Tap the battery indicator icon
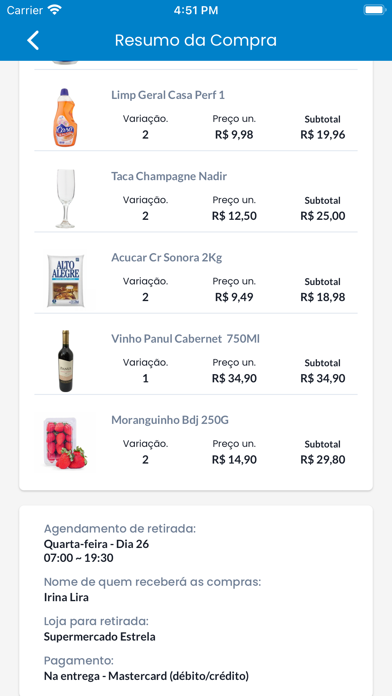Screen dimensions: 392x696 click(x=374, y=10)
